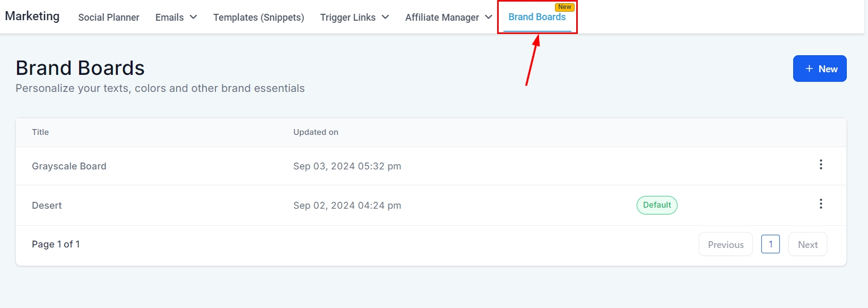Screen dimensions: 868x308
Task: Select page number 1 in pagination
Action: 770,244
